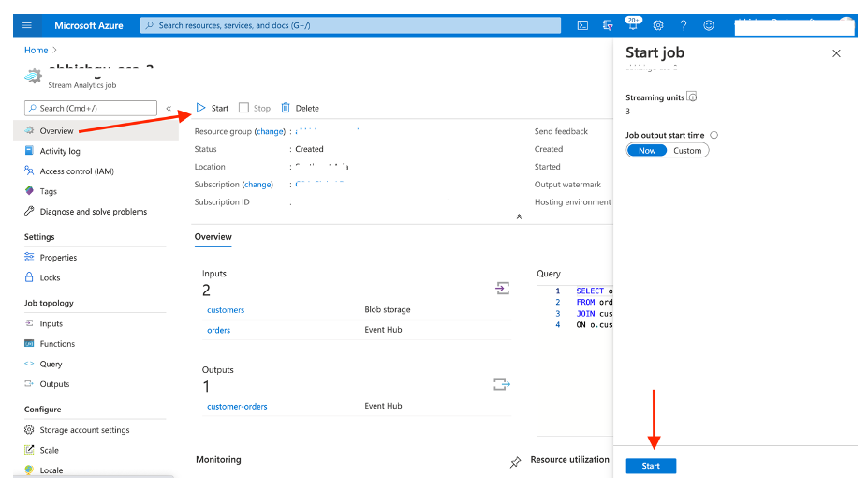The height and width of the screenshot is (492, 868).
Task: Click the Delete trash icon
Action: [286, 108]
